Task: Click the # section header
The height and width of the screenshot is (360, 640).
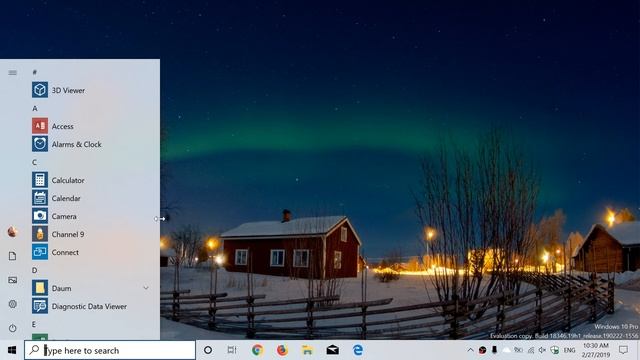Action: coord(35,72)
